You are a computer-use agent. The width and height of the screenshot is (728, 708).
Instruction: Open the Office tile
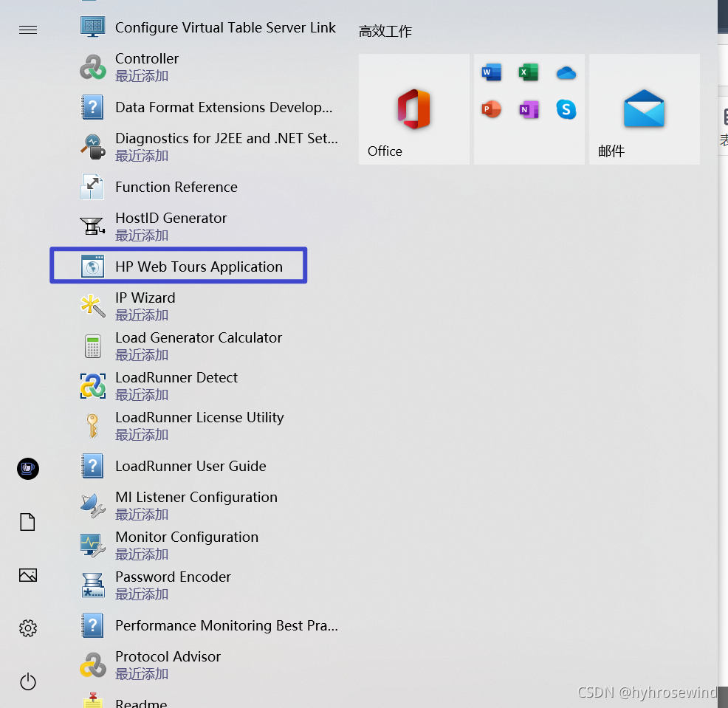[x=414, y=109]
